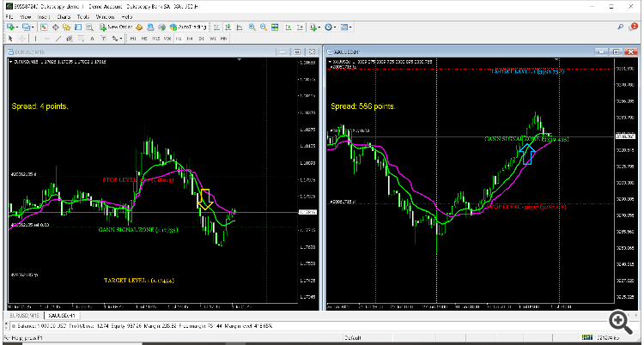Select the Text Label tool
Screen dimensions: 644x345
[x=104, y=39]
